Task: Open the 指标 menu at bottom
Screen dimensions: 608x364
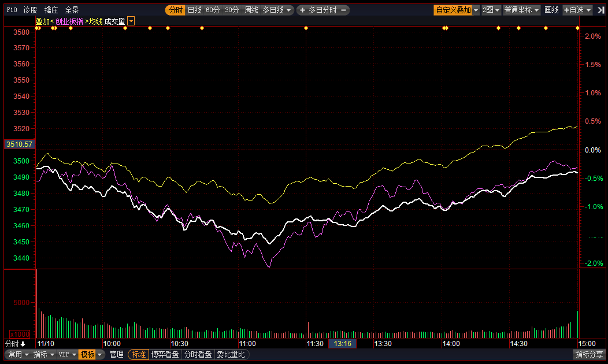Action: pyautogui.click(x=43, y=354)
